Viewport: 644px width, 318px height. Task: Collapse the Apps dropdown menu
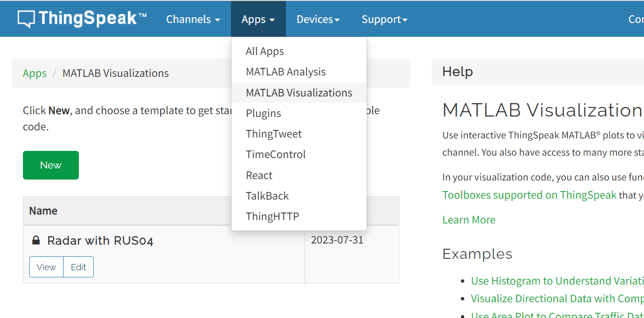tap(258, 19)
